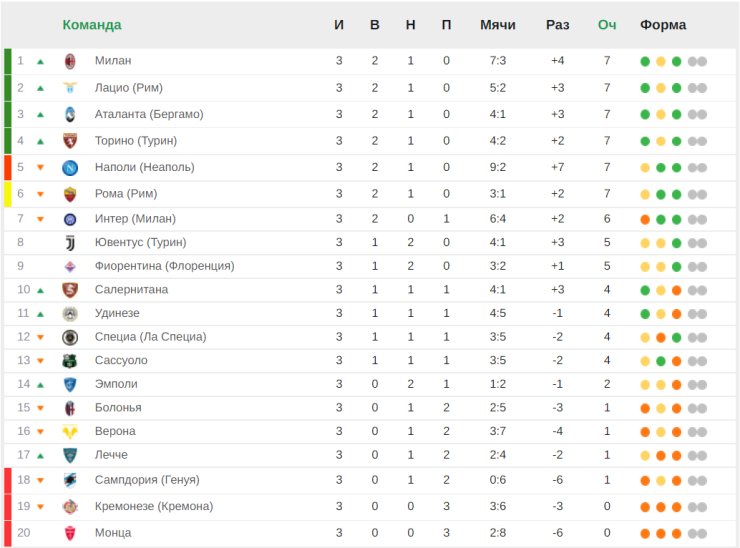Viewport: 740px width, 548px height.
Task: Click the Наполи blue N logo
Action: coord(70,168)
